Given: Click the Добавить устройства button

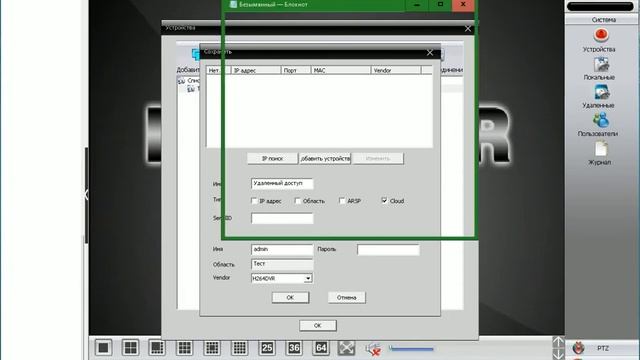Looking at the screenshot, I should point(325,158).
